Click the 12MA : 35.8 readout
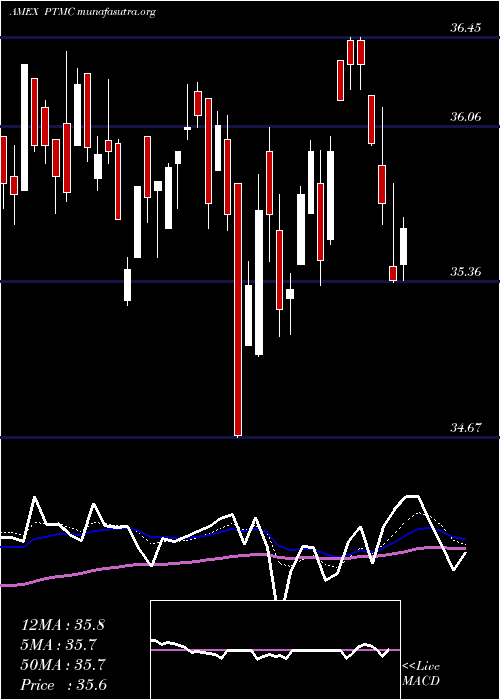Screen dimensions: 500x700 coord(62,625)
